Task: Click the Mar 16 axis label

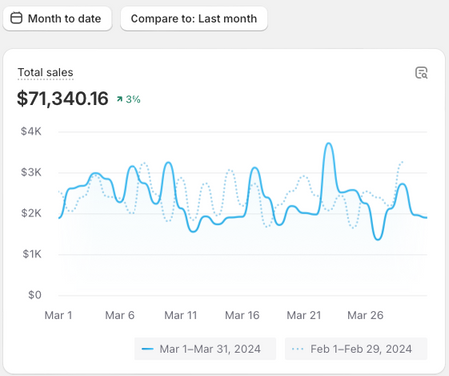Action: [242, 315]
